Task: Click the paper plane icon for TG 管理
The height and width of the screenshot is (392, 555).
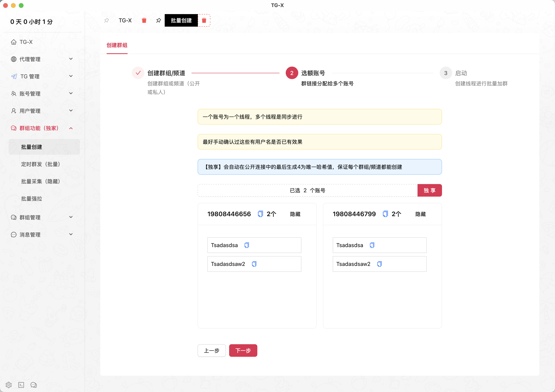Action: point(14,76)
